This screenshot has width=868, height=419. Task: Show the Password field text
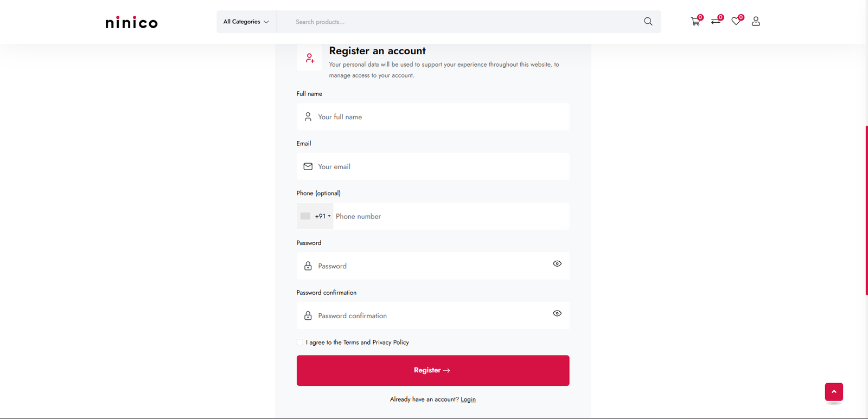[557, 264]
